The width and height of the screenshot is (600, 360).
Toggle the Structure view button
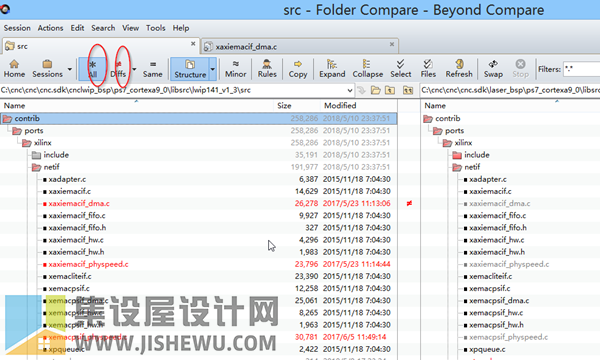point(190,69)
